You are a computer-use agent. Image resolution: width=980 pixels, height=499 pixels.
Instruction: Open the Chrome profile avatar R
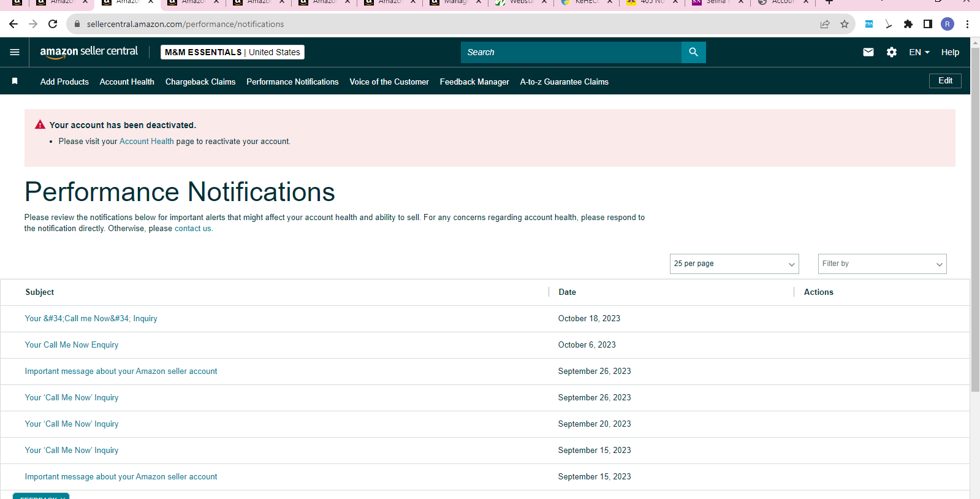pyautogui.click(x=948, y=24)
